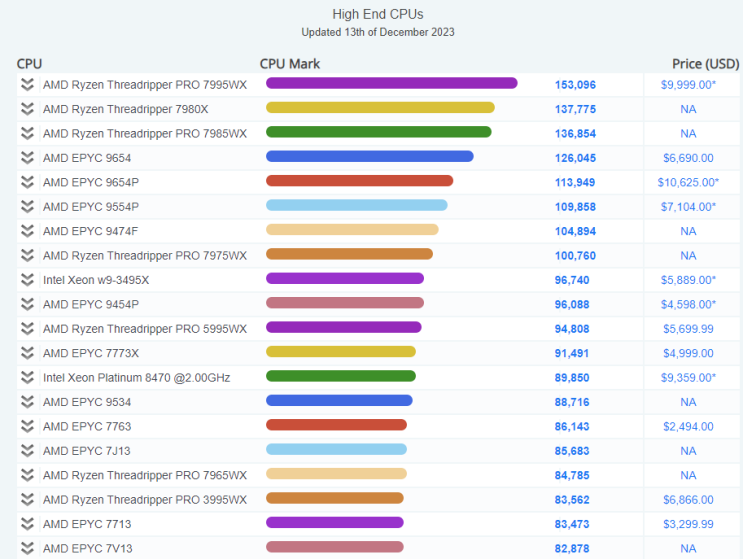Click double-chevron icon for AMD EPYC 7763

(x=27, y=426)
